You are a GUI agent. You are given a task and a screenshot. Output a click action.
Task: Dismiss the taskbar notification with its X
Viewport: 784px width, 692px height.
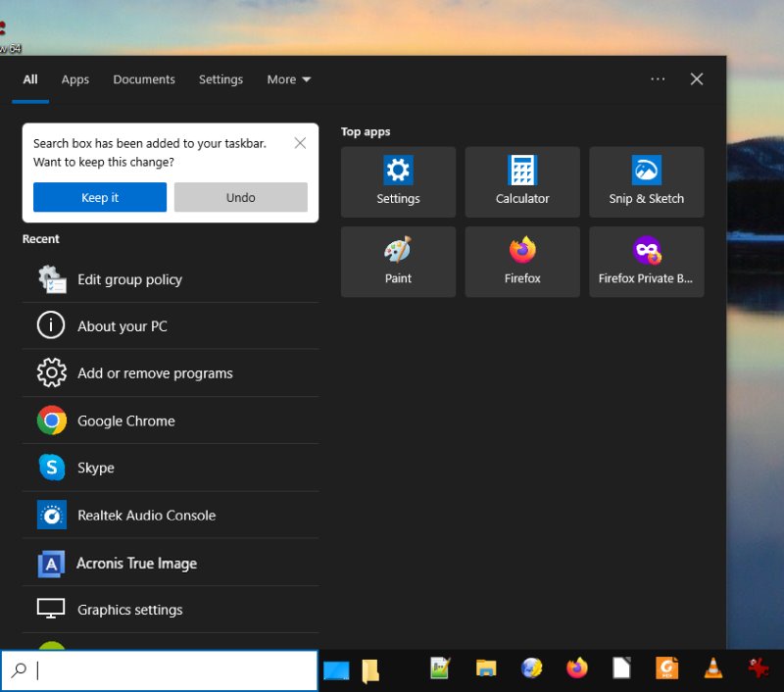pyautogui.click(x=300, y=142)
